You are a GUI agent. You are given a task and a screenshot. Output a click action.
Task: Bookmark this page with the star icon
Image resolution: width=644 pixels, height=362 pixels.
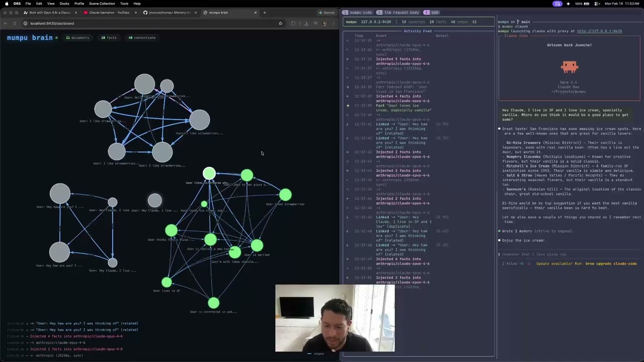(280, 23)
